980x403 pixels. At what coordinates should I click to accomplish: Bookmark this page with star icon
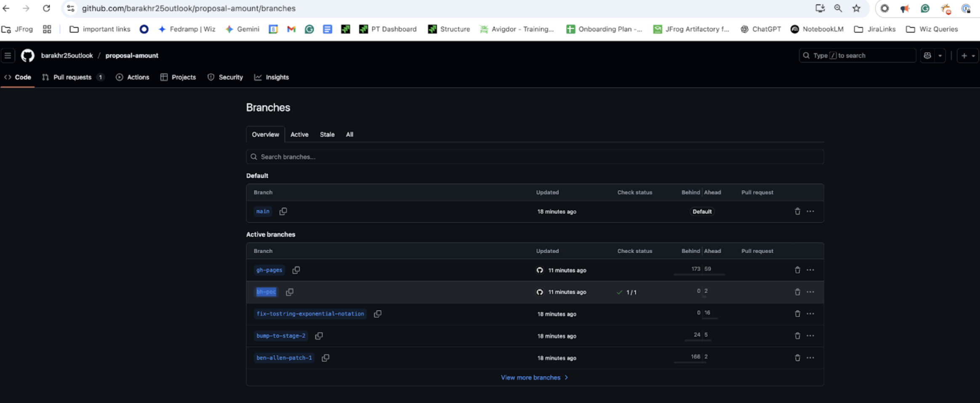[x=856, y=8]
